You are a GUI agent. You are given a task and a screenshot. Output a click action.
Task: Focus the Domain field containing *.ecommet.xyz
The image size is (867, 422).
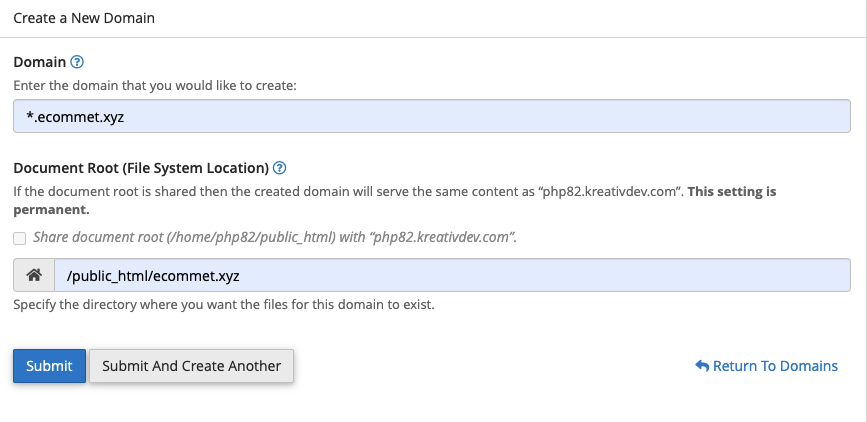click(432, 116)
